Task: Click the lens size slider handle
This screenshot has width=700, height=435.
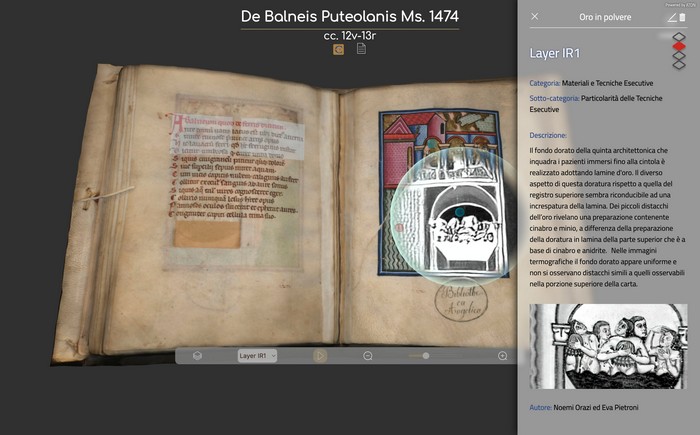Action: coord(426,355)
